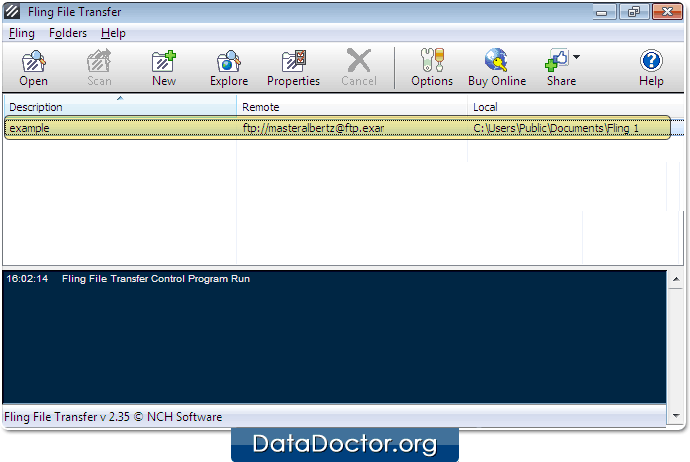Sort by Remote column header
The image size is (690, 462).
pos(352,106)
